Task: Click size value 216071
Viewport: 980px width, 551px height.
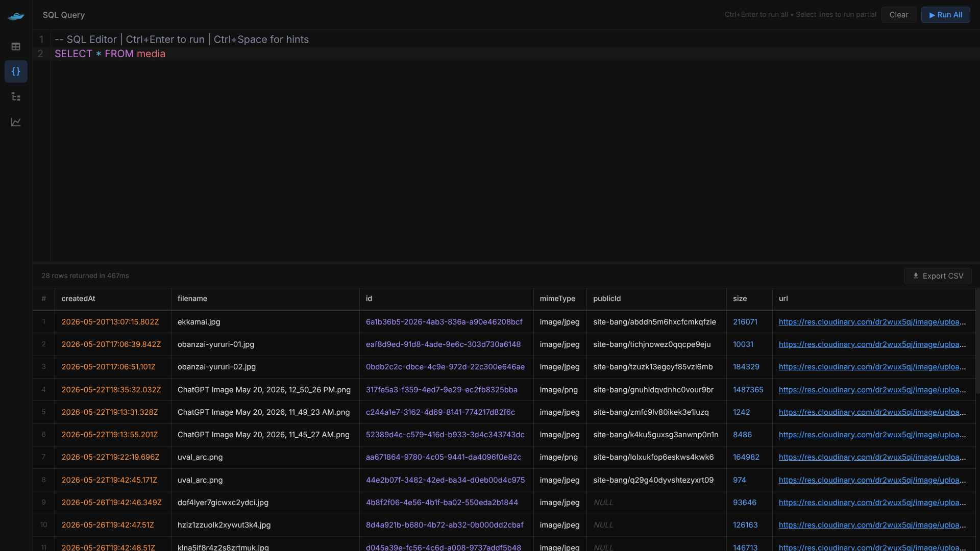Action: (x=745, y=322)
